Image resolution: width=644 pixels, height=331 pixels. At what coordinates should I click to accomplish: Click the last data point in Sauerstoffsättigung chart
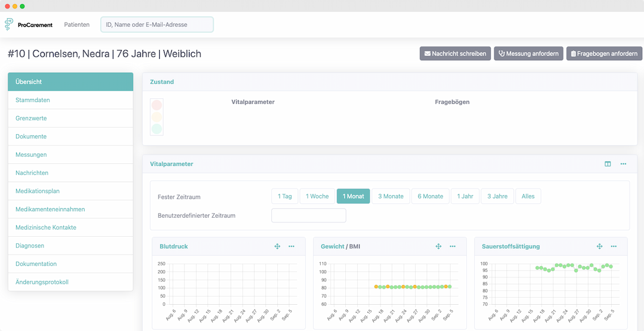tap(611, 267)
